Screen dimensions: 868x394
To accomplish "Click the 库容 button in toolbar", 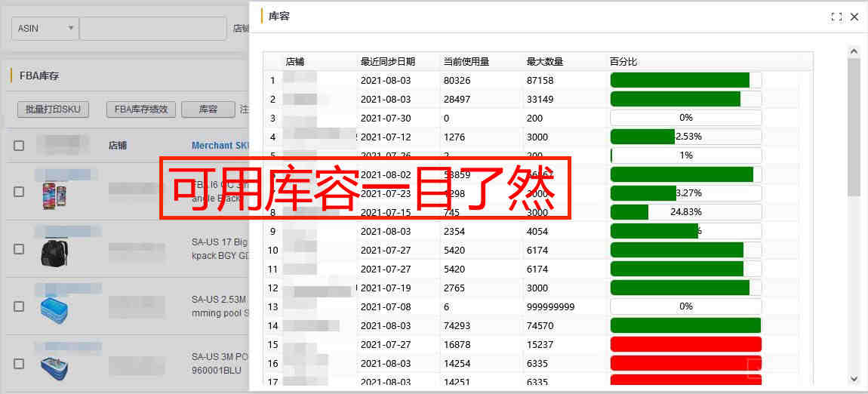I will coord(208,109).
